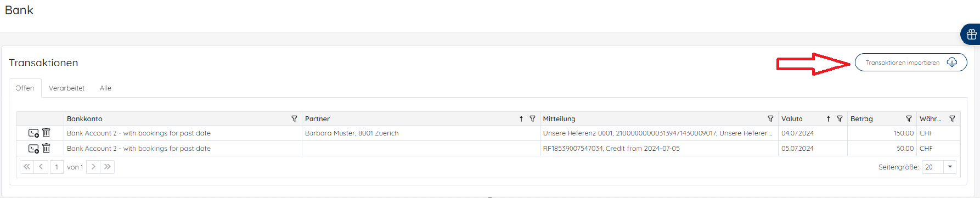The image size is (980, 198).
Task: Jump to the last page
Action: pyautogui.click(x=108, y=167)
